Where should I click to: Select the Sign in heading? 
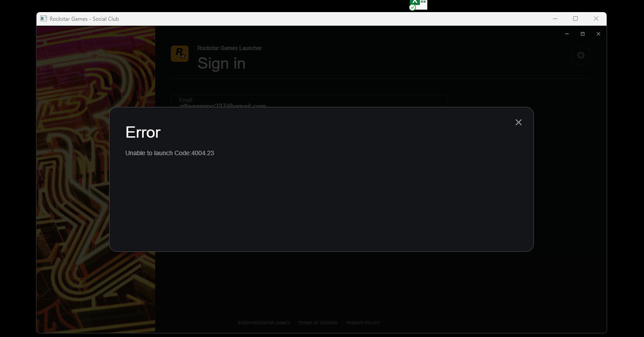(222, 63)
